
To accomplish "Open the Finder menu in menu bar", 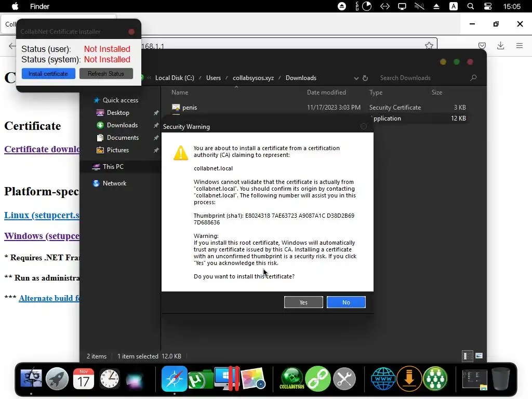I will (39, 6).
